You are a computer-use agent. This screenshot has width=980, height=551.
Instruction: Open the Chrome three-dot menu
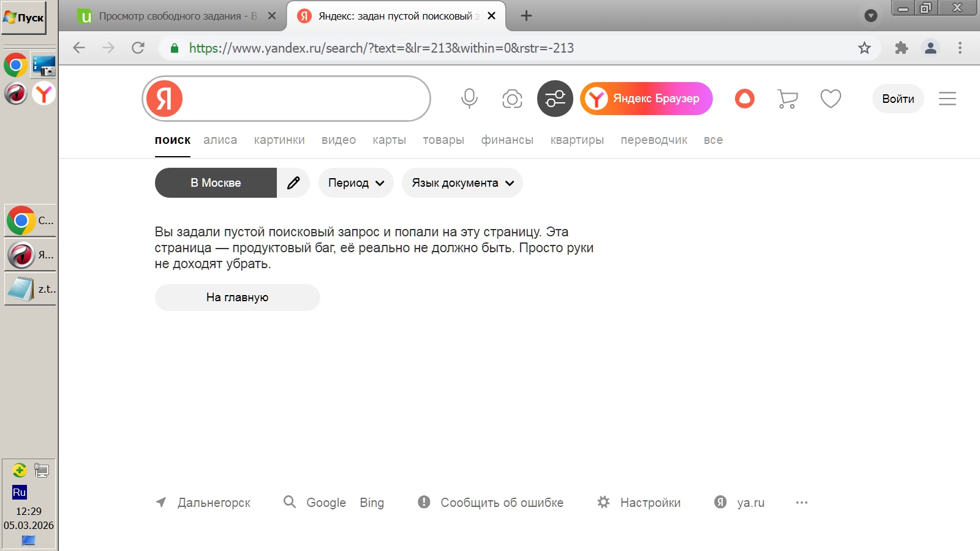coord(960,48)
